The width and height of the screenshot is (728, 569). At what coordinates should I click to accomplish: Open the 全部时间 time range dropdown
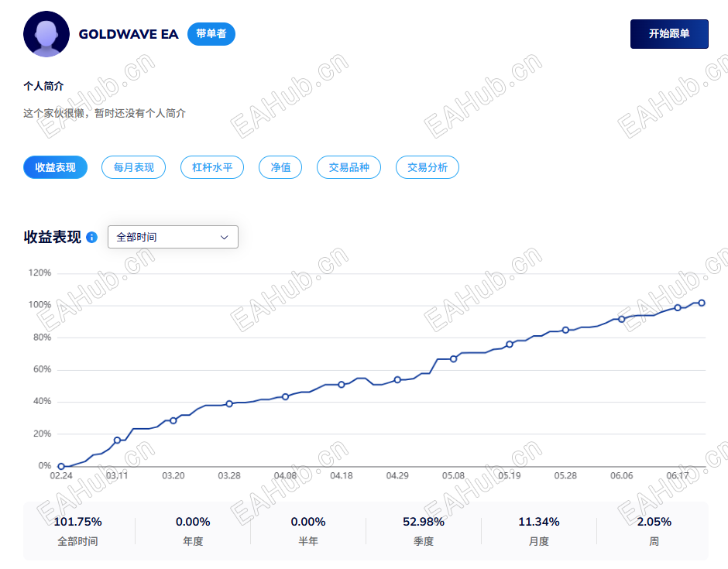pos(173,237)
